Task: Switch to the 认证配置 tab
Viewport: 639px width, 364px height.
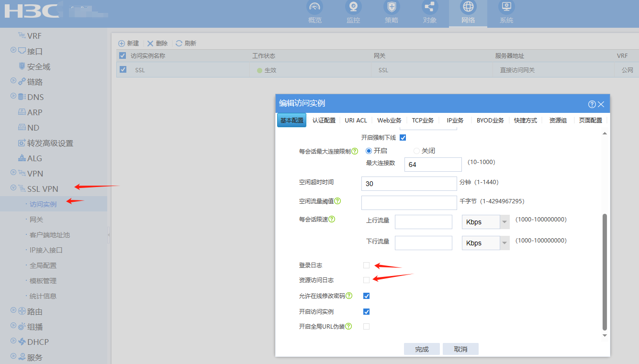Action: click(x=324, y=120)
